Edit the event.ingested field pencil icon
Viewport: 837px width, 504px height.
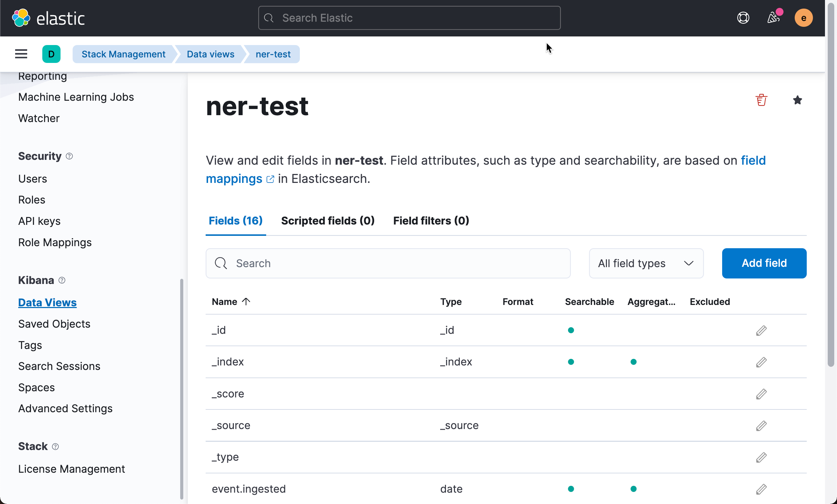761,489
